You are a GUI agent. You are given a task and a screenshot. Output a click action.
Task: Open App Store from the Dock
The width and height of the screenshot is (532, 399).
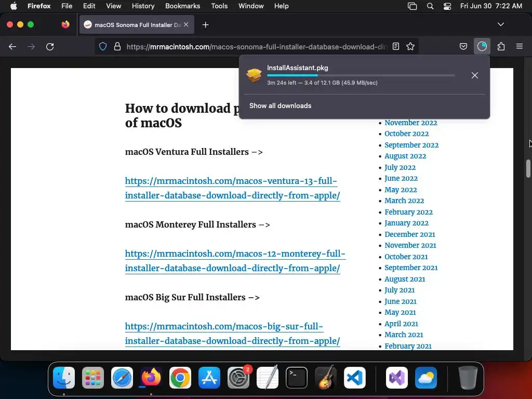tap(209, 378)
